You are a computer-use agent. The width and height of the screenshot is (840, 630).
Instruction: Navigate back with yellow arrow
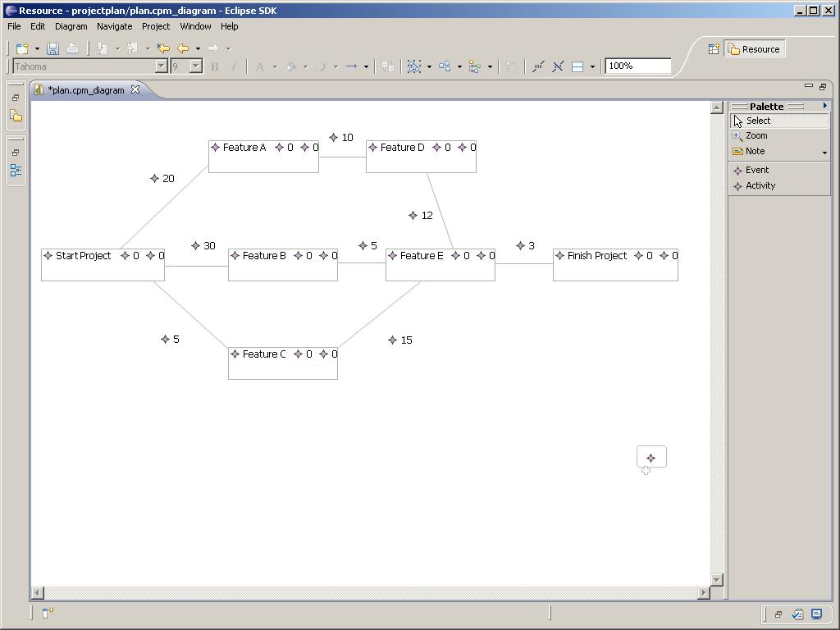point(183,48)
